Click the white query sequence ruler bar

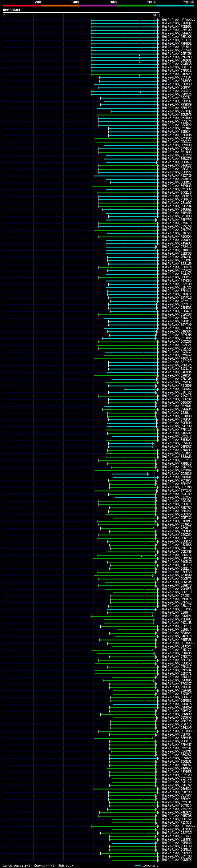81,13
